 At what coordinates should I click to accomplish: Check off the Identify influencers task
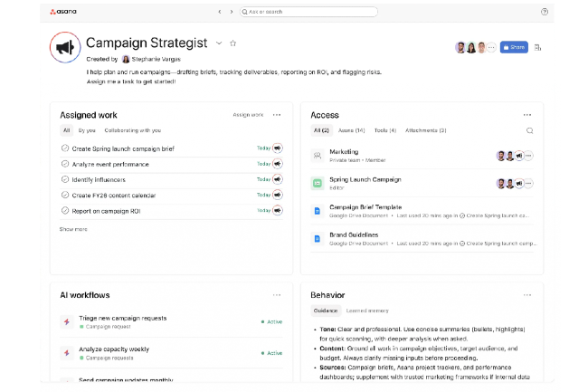tap(64, 179)
